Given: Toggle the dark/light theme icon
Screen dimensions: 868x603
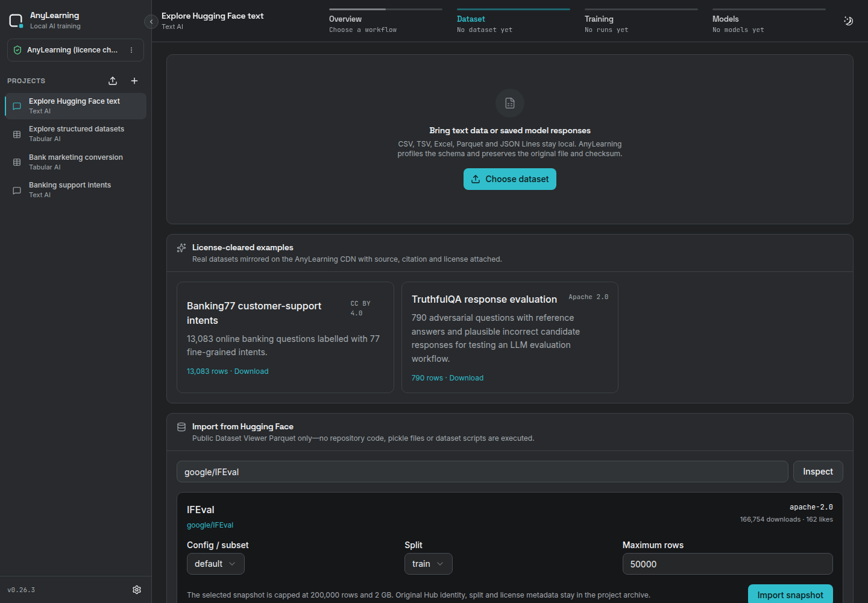Looking at the screenshot, I should click(848, 21).
